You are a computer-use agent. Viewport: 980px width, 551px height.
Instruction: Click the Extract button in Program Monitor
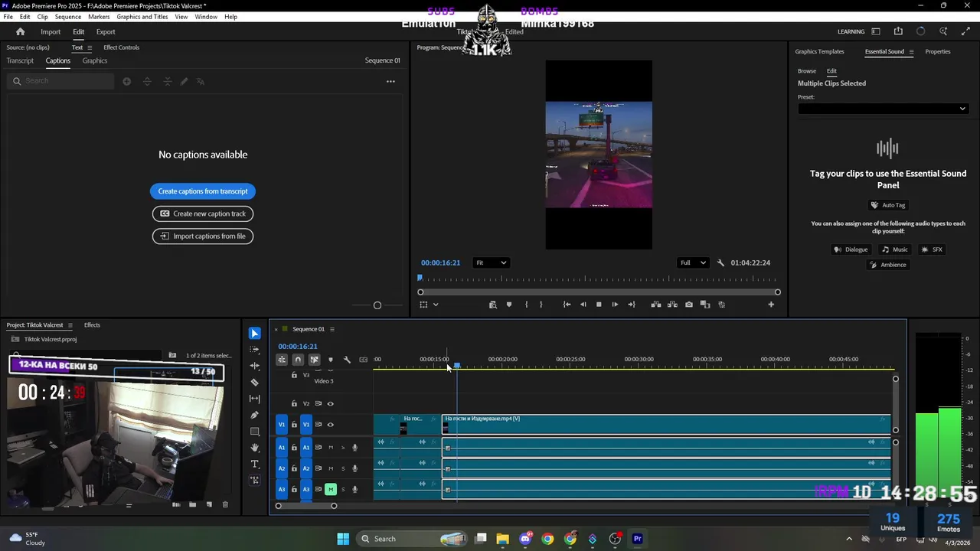click(x=672, y=305)
